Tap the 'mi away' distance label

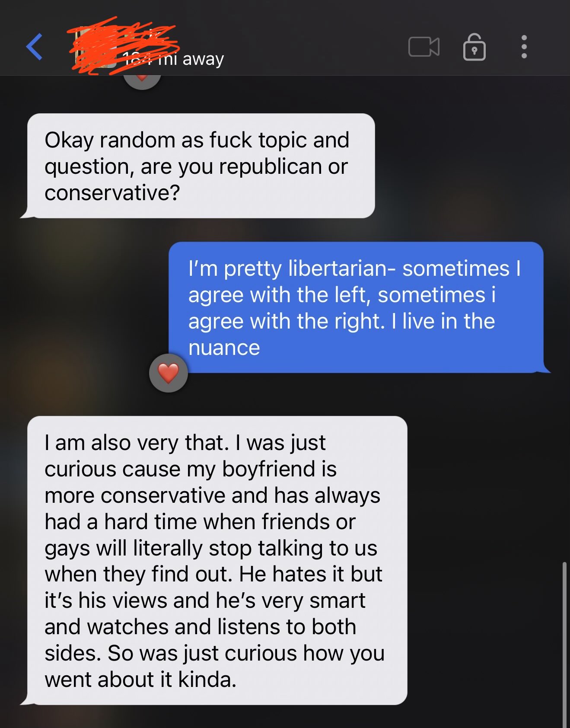(x=173, y=58)
